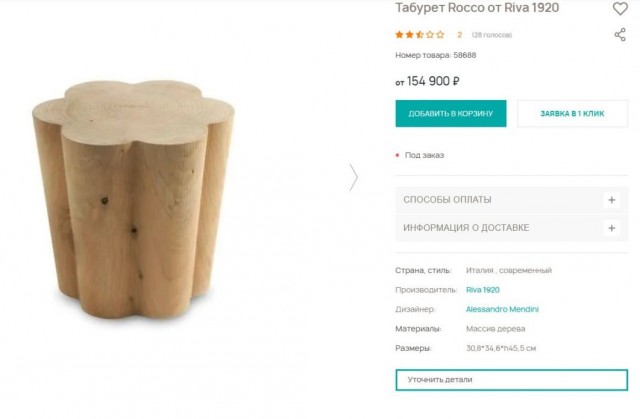The height and width of the screenshot is (419, 640).
Task: Click the plus icon beside Способы оплаты
Action: click(x=612, y=200)
